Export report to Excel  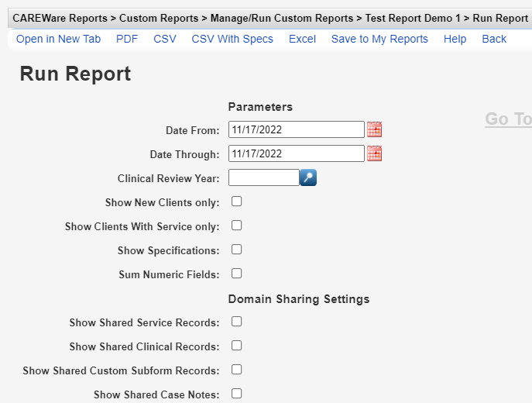pyautogui.click(x=302, y=39)
